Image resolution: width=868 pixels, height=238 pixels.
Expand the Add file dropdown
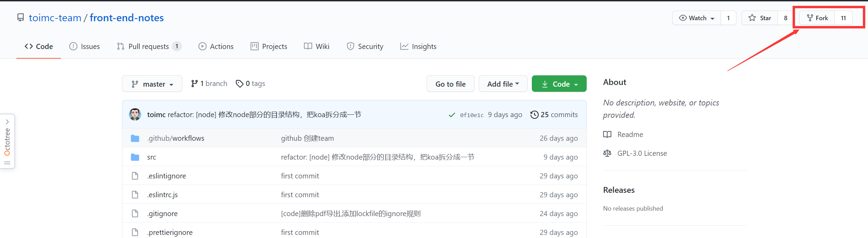pos(503,84)
